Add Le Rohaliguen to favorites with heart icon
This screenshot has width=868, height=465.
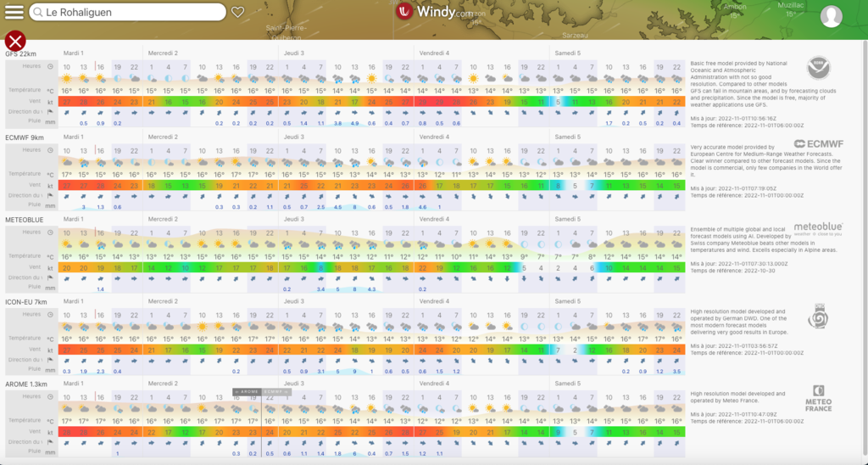237,12
